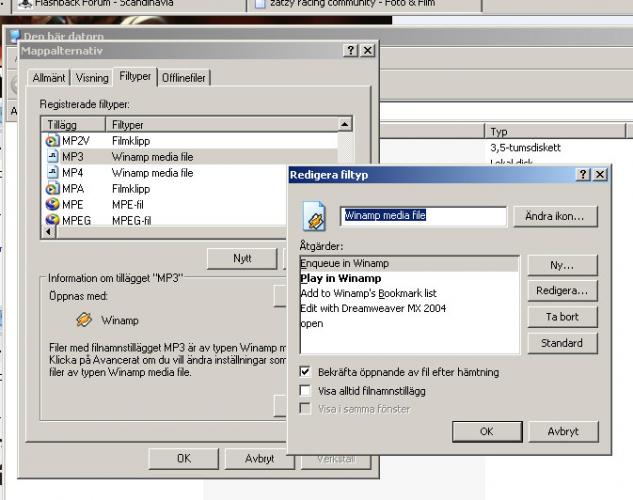This screenshot has height=500, width=633.
Task: Click the MPE file type icon
Action: 51,205
